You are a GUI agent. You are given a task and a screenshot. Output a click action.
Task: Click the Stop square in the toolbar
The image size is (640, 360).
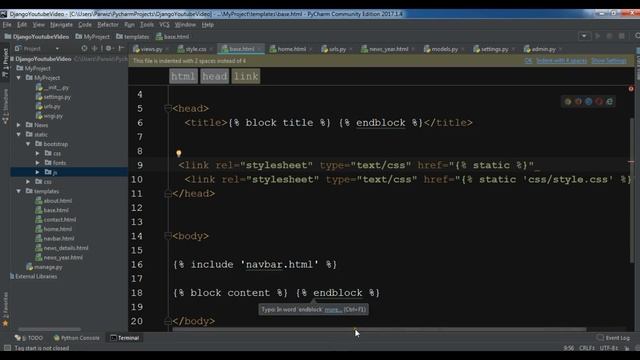[x=622, y=36]
